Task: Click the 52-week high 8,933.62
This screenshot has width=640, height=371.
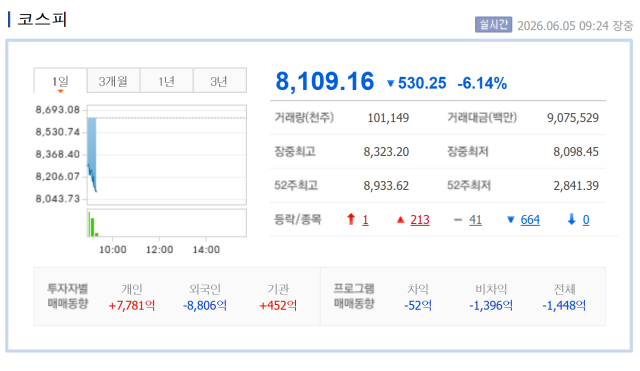Action: (x=386, y=186)
